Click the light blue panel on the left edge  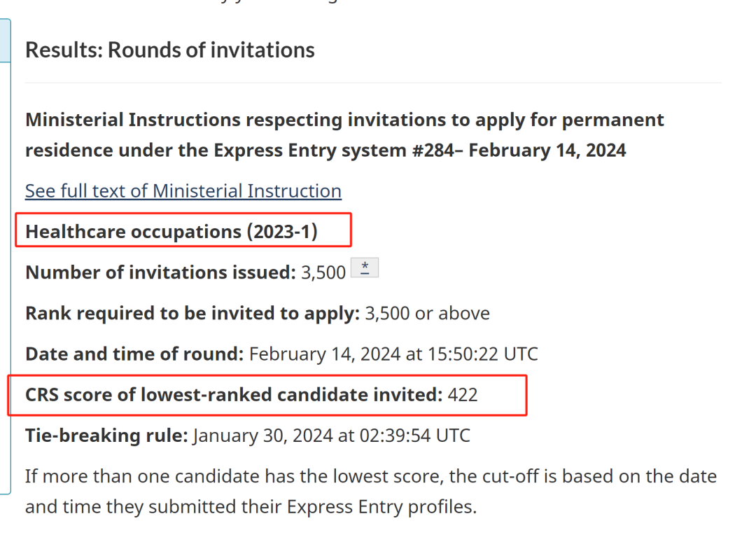(x=5, y=40)
